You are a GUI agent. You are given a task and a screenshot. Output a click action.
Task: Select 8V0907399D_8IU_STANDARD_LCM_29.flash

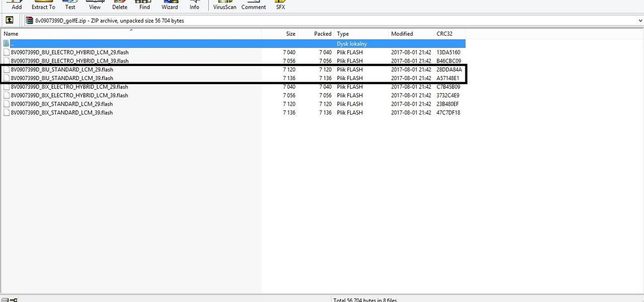[62, 69]
